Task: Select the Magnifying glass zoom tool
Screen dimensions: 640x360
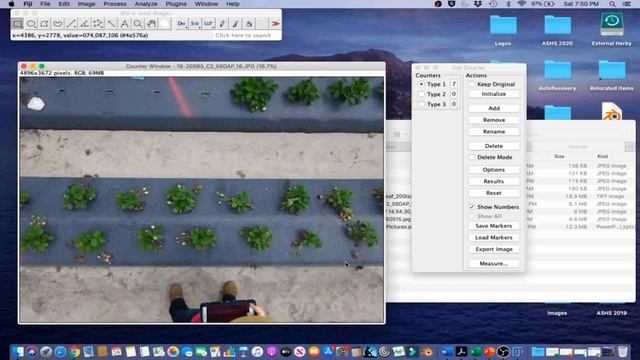Action: [138, 24]
